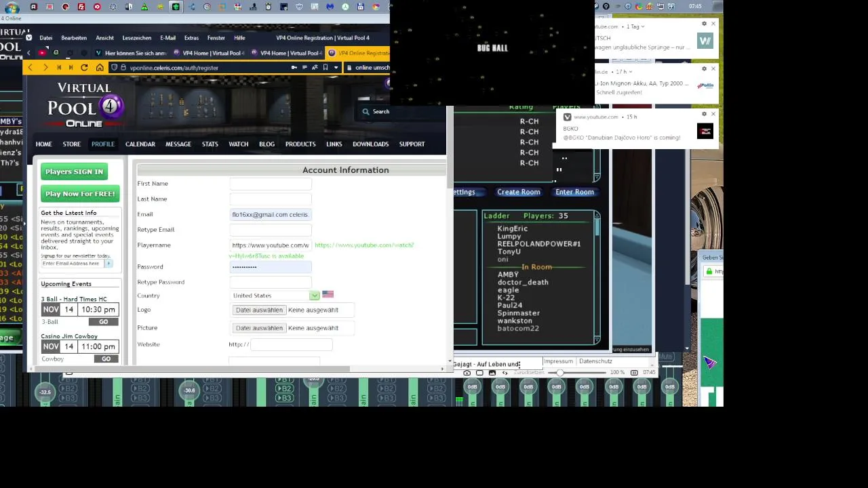Dismiss the BGKO YouTube notification
This screenshot has width=868, height=488.
(x=713, y=114)
